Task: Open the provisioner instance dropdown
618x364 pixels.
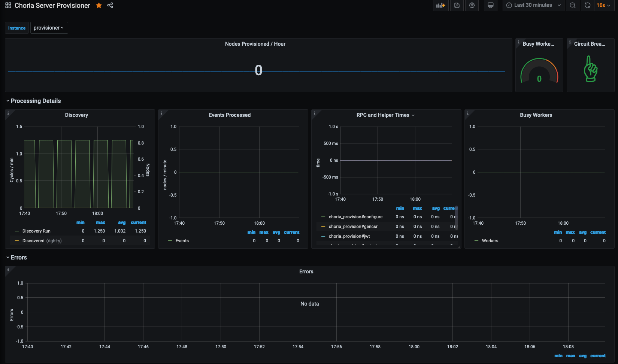Action: 49,28
